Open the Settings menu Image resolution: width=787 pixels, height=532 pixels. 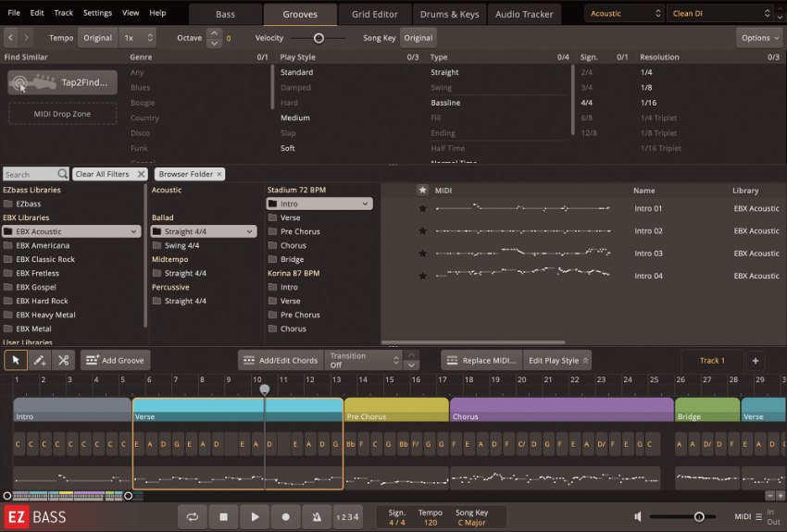coord(97,13)
